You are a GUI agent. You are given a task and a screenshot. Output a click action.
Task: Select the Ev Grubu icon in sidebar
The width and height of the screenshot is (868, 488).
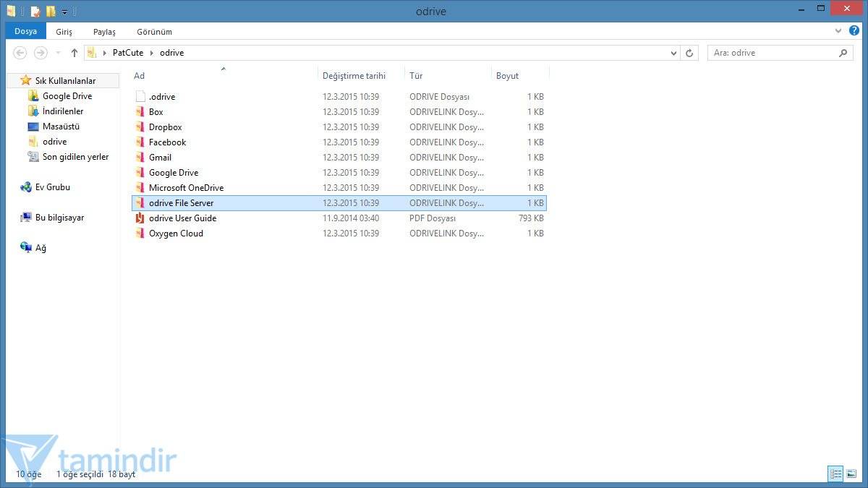click(x=26, y=187)
